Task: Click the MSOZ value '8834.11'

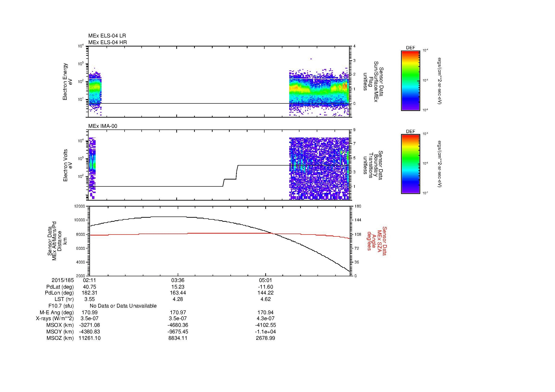Action: pos(178,338)
